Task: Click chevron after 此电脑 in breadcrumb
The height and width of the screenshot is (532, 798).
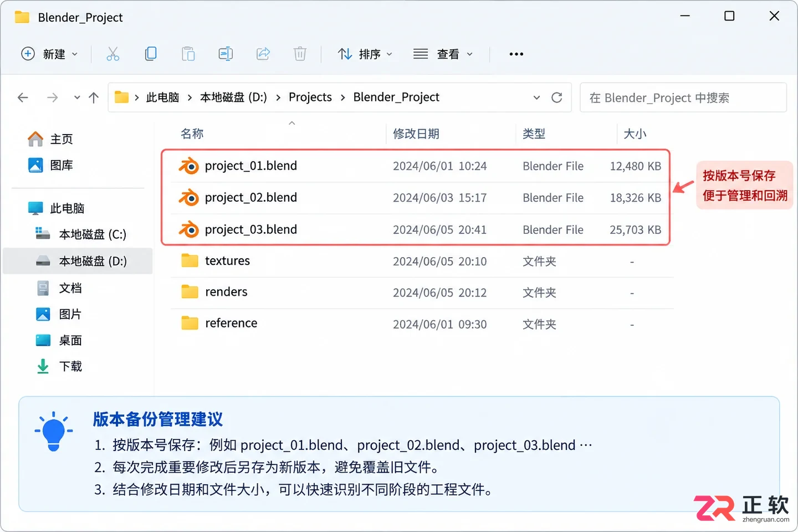Action: click(190, 98)
